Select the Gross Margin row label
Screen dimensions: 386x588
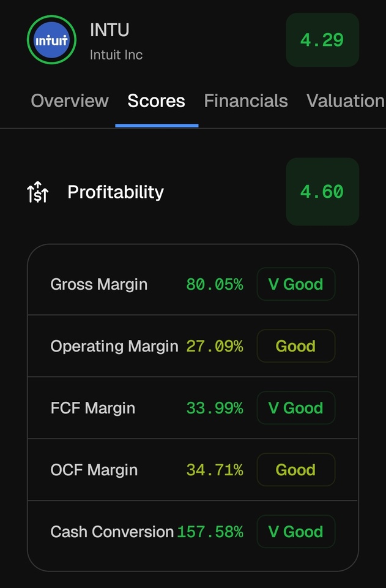click(99, 284)
